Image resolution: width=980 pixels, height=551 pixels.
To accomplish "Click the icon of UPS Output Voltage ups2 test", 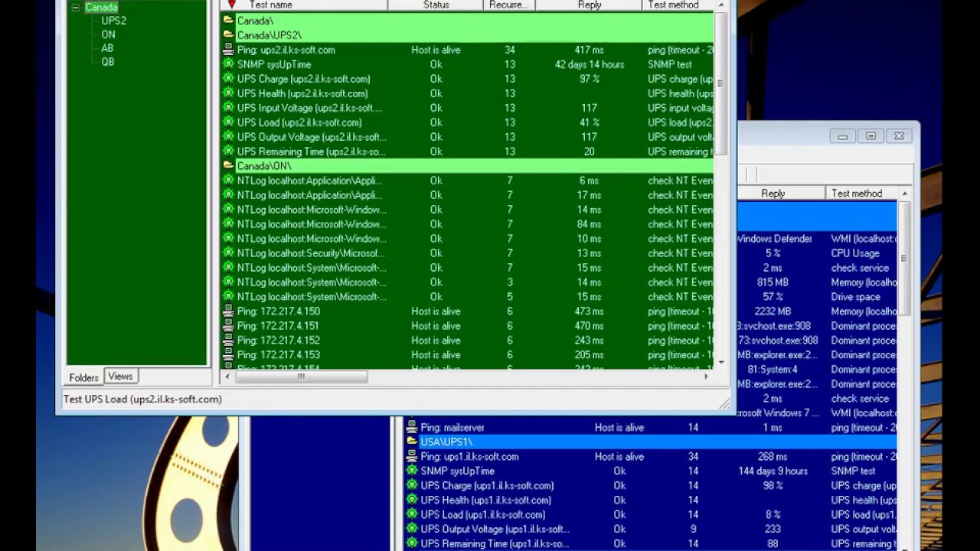I will (228, 137).
